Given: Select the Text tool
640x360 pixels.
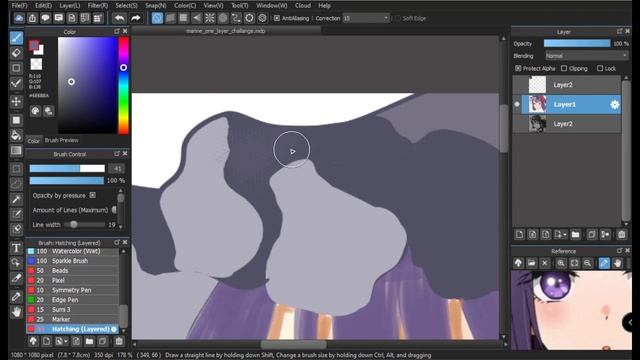Looking at the screenshot, I should (16, 248).
